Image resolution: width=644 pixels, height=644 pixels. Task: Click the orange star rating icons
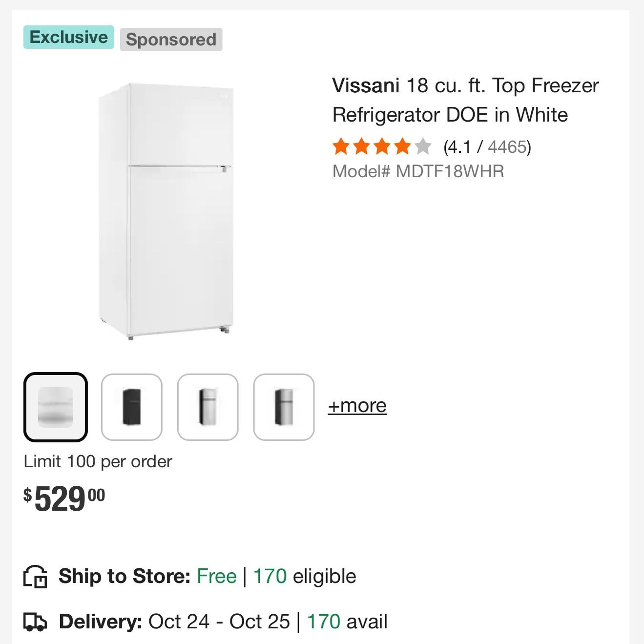(382, 146)
